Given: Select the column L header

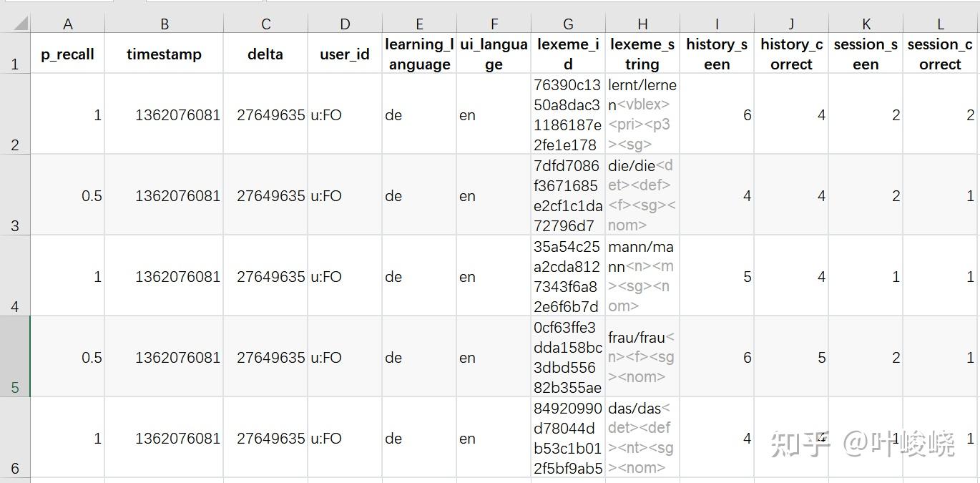Looking at the screenshot, I should click(940, 24).
